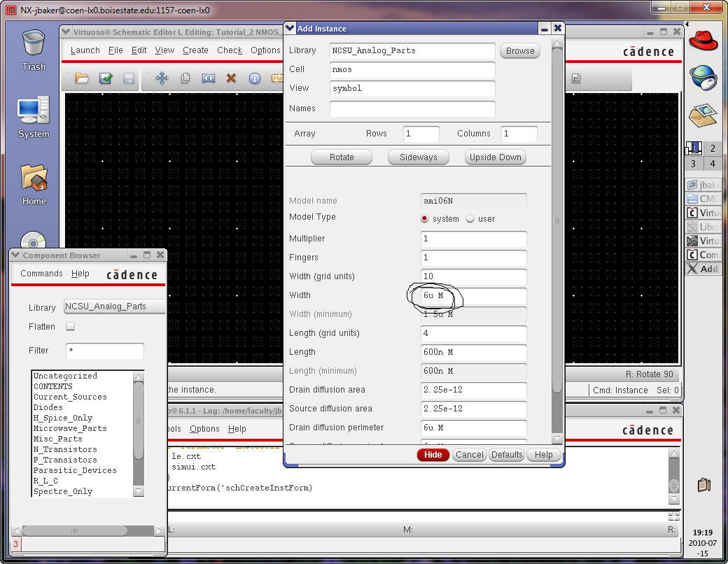Enable the Flatten checkbox
The height and width of the screenshot is (564, 728).
70,327
